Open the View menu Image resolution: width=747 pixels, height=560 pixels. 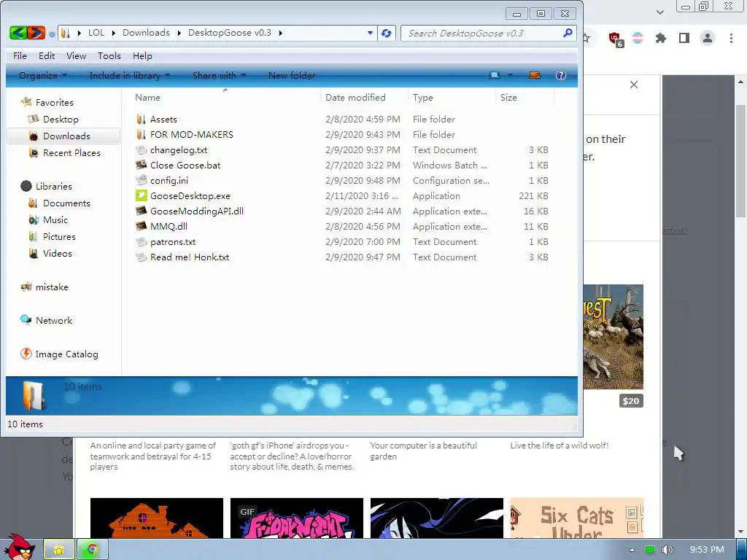[x=76, y=56]
